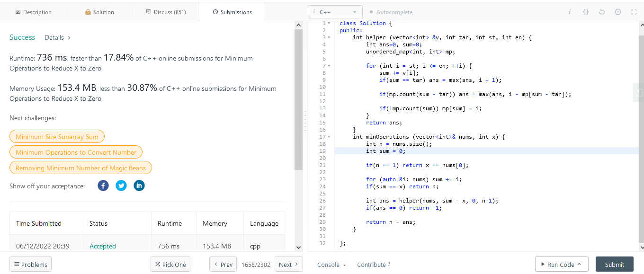644x274 pixels.
Task: Share acceptance on Facebook
Action: [103, 186]
